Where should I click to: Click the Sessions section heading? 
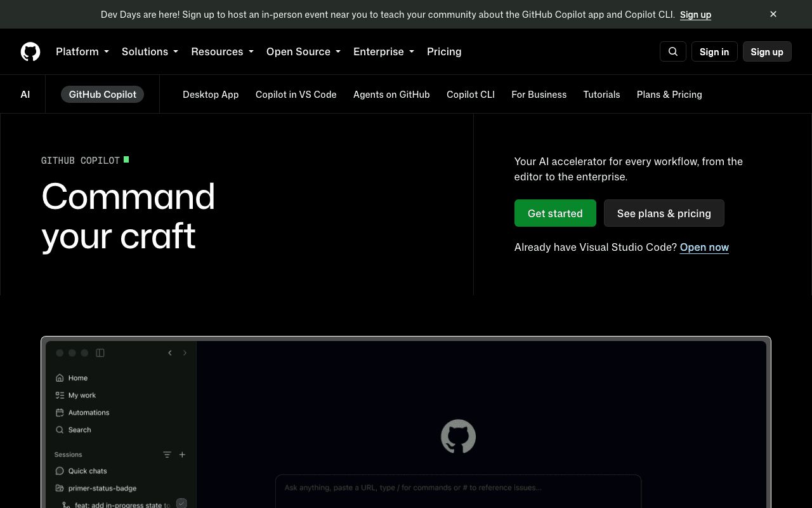(x=69, y=455)
